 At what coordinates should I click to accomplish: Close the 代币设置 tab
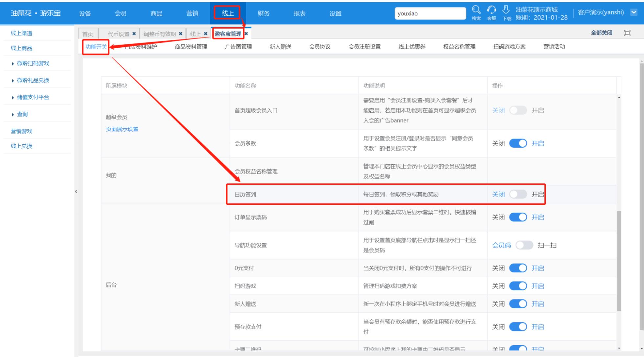coord(134,34)
